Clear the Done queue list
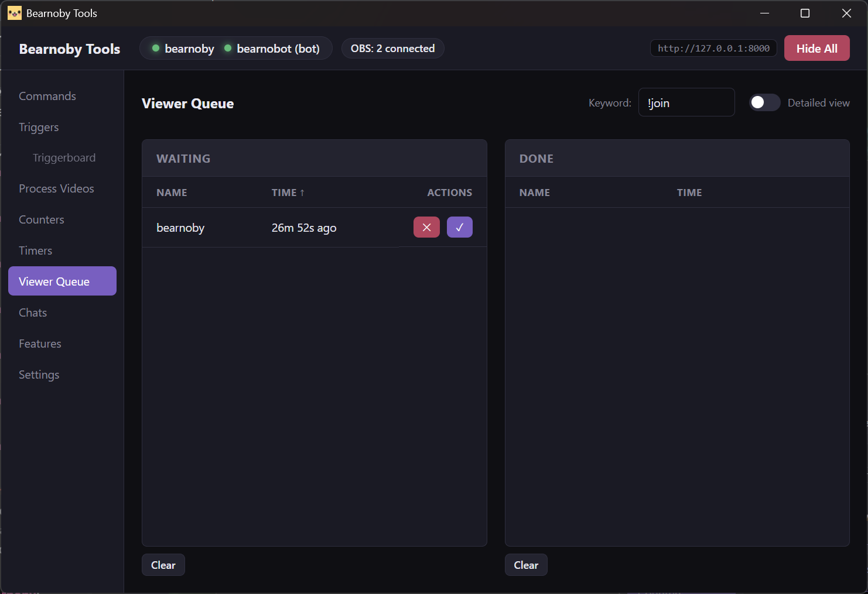 click(x=526, y=565)
